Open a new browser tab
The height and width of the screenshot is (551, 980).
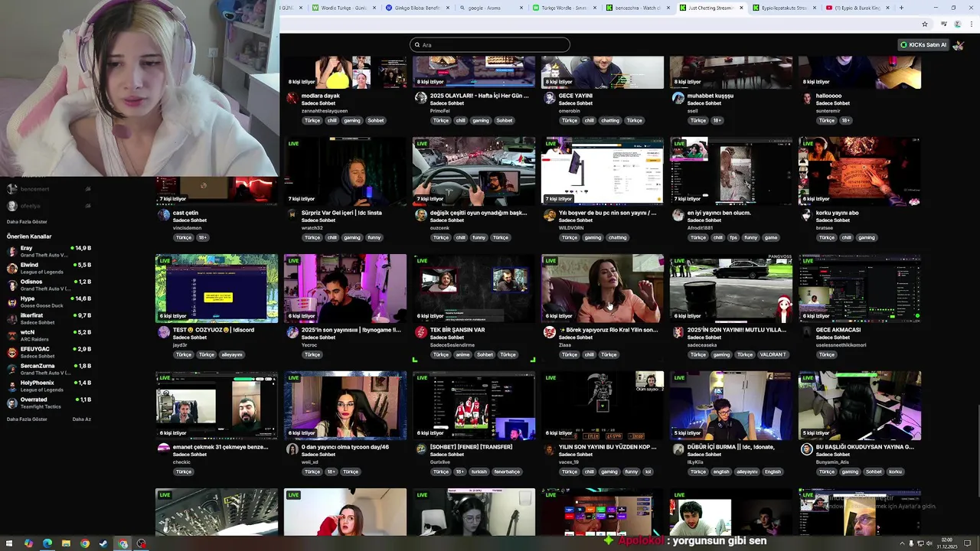tap(901, 8)
